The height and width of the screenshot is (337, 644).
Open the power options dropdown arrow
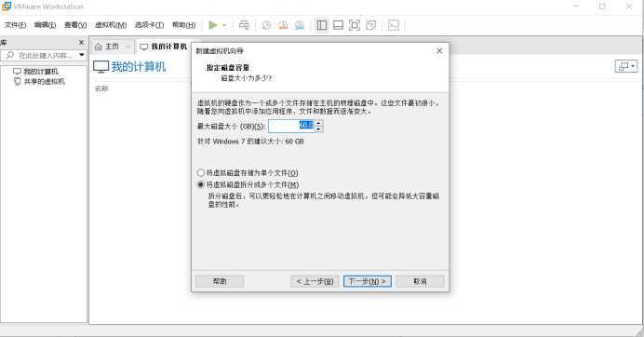(x=224, y=25)
